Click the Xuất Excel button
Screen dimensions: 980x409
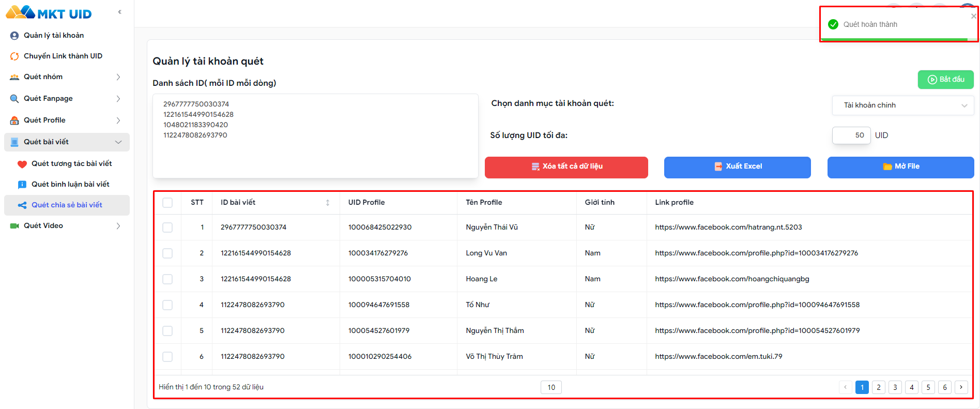pyautogui.click(x=738, y=168)
